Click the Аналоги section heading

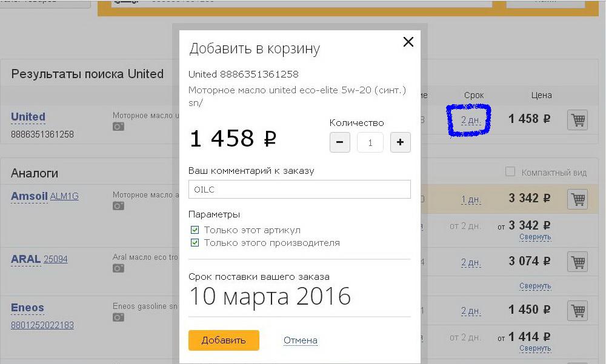click(x=35, y=173)
